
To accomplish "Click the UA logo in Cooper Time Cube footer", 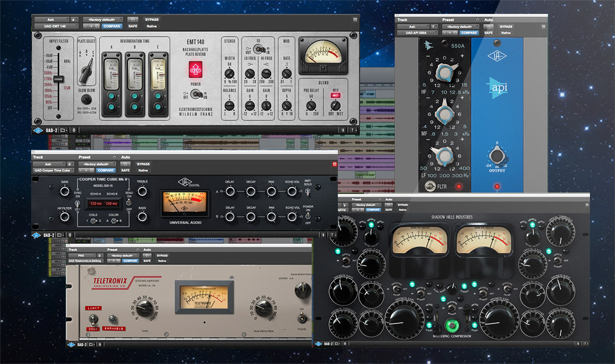I will [x=36, y=235].
